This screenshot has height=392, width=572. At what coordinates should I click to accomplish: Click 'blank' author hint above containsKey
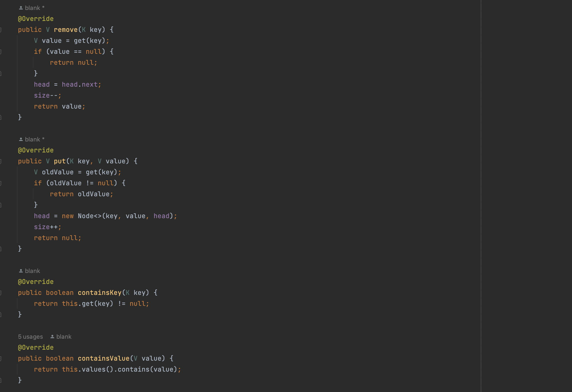(x=32, y=271)
